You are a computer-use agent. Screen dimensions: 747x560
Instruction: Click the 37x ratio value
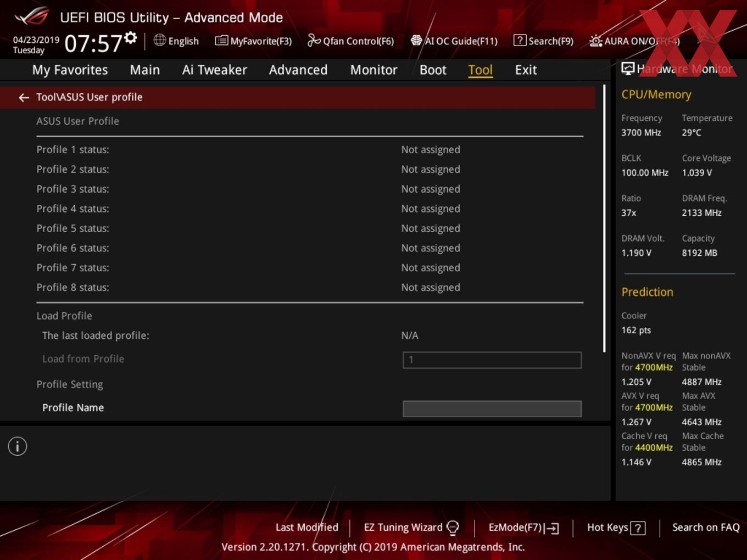pos(629,212)
